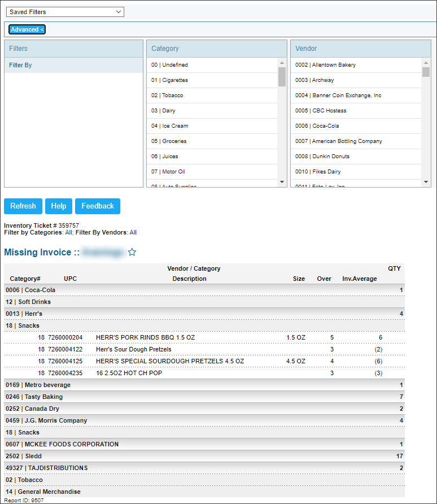
Task: Select category 01 | Cigarettes
Action: (x=212, y=80)
